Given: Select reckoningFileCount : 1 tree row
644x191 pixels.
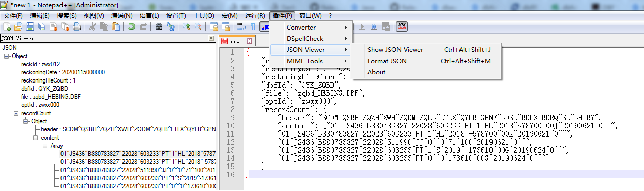Looking at the screenshot, I should coord(48,80).
